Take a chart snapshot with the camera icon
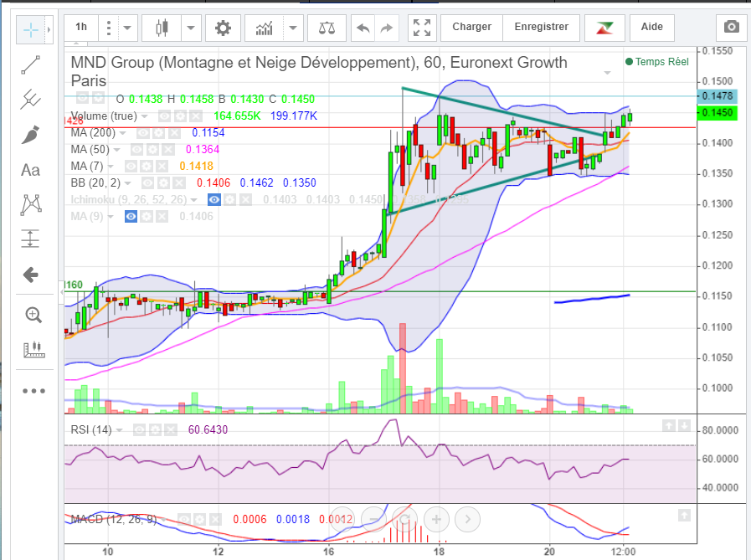The height and width of the screenshot is (560, 751). coord(732,27)
